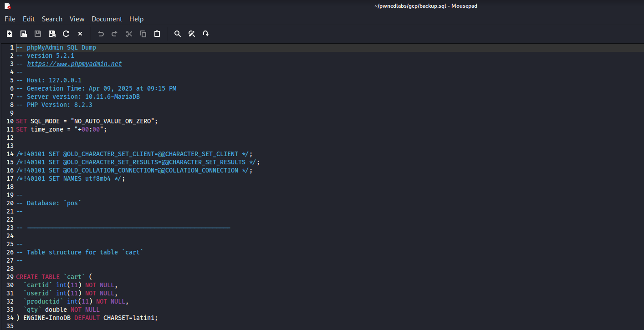Image resolution: width=644 pixels, height=330 pixels.
Task: Click the OLD_COLLATION_CONNECTION line
Action: [x=134, y=170]
